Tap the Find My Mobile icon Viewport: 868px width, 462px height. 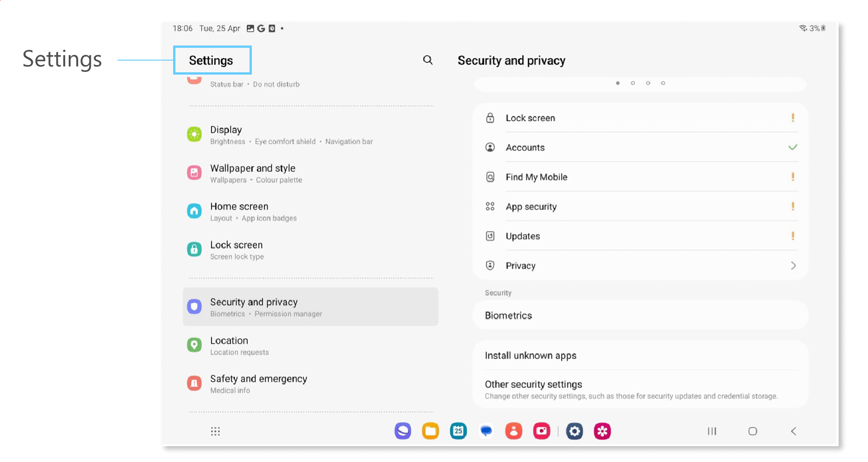(x=490, y=177)
